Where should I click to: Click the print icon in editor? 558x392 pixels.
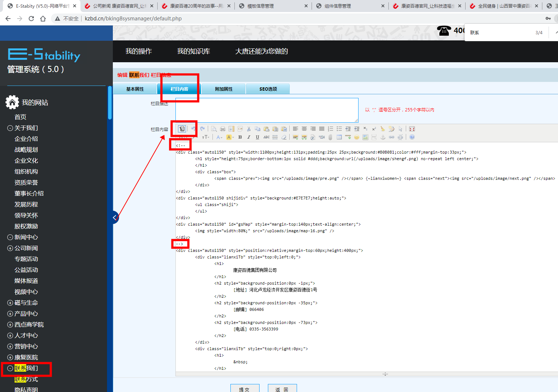click(222, 129)
